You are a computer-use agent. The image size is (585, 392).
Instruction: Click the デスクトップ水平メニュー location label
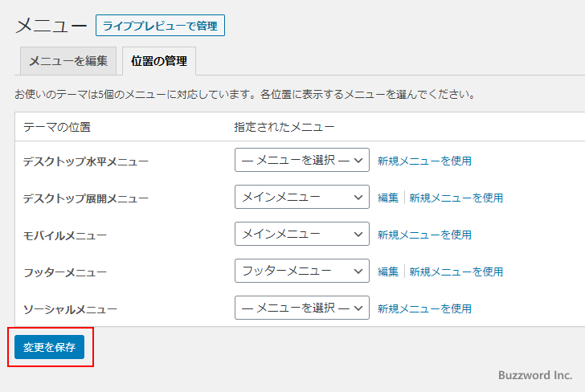[x=86, y=161]
